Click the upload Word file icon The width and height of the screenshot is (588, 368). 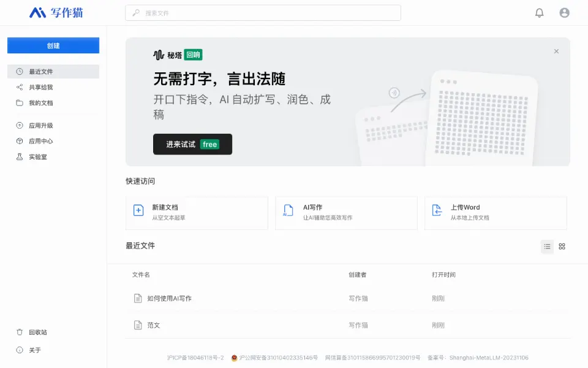point(437,210)
